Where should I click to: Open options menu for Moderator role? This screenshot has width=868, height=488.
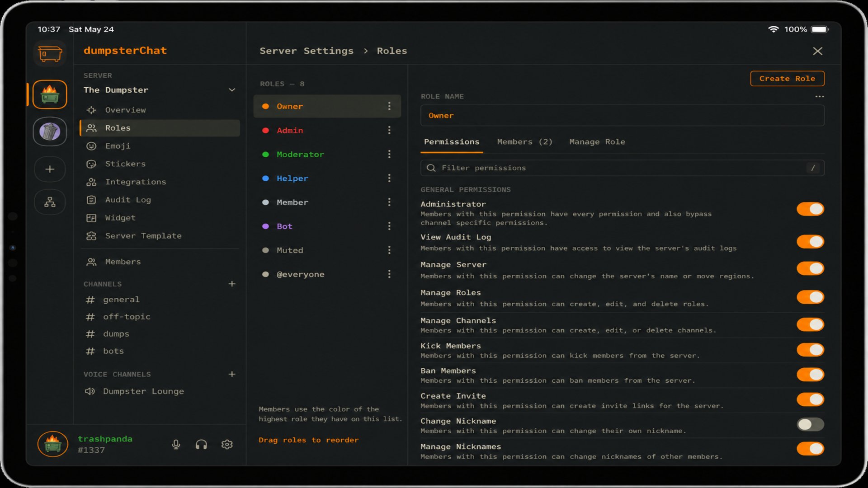pyautogui.click(x=389, y=154)
